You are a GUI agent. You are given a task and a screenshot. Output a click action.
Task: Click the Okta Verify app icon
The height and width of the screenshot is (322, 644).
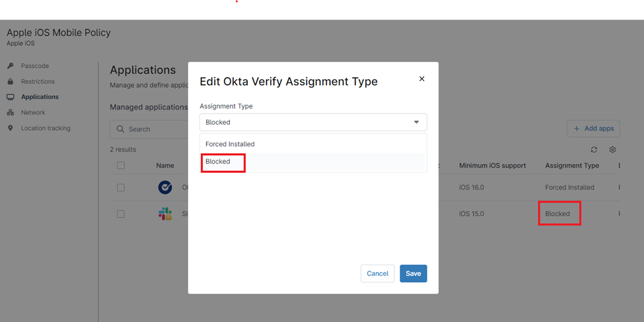pos(165,187)
